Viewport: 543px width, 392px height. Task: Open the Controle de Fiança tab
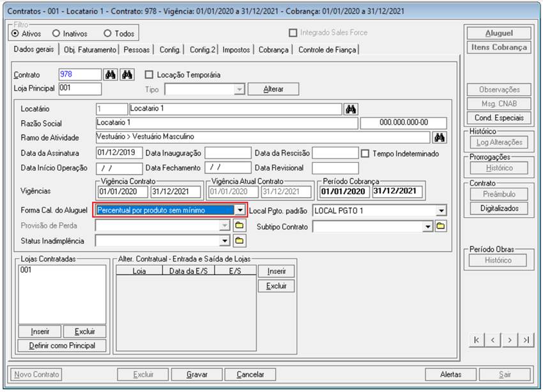[x=327, y=50]
